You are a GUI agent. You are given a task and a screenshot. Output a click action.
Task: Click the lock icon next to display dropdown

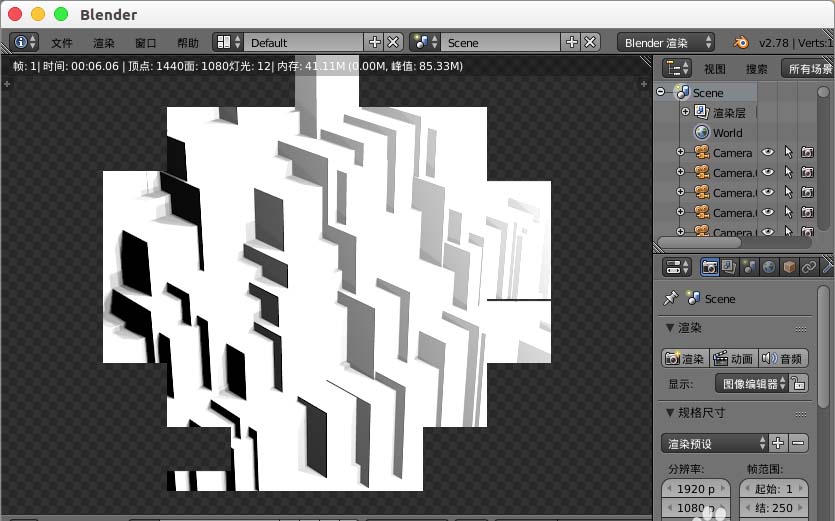coord(798,383)
